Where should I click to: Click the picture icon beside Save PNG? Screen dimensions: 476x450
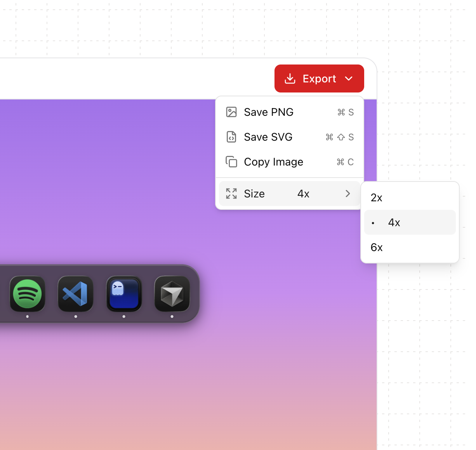pos(231,112)
